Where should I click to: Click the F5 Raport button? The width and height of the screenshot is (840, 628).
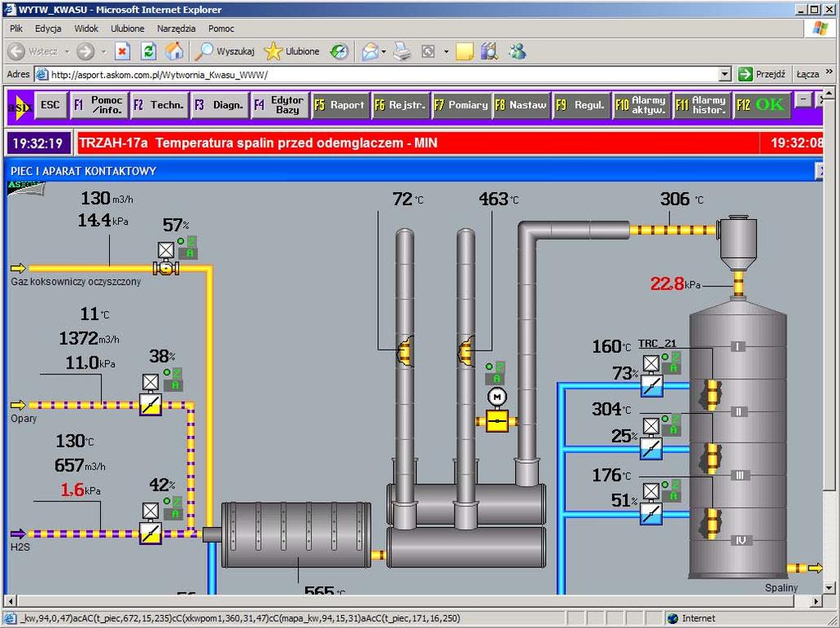340,105
